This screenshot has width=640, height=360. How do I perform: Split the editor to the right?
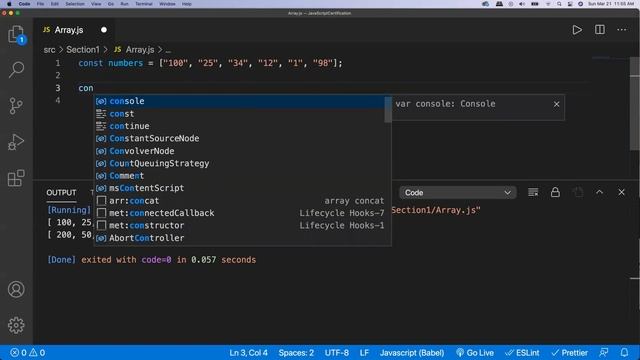coord(600,30)
